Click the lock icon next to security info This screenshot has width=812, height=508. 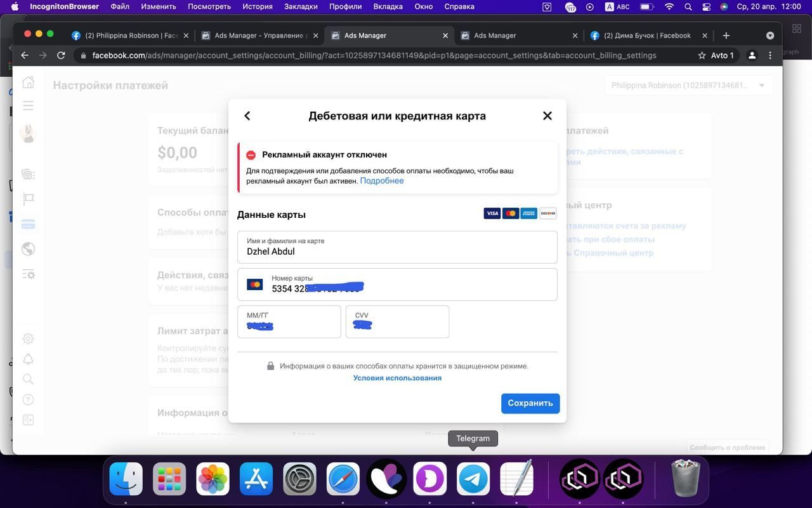(270, 366)
